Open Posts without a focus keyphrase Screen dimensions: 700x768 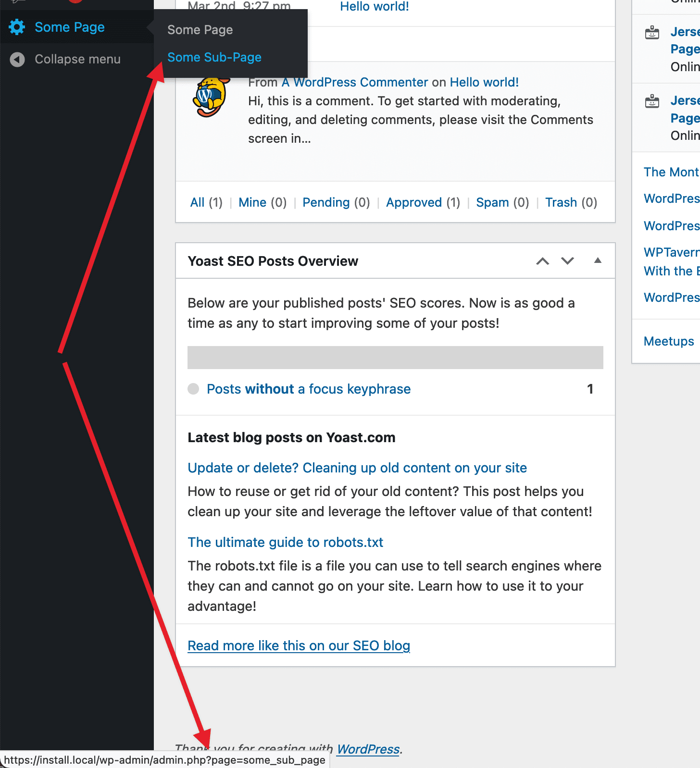[309, 389]
